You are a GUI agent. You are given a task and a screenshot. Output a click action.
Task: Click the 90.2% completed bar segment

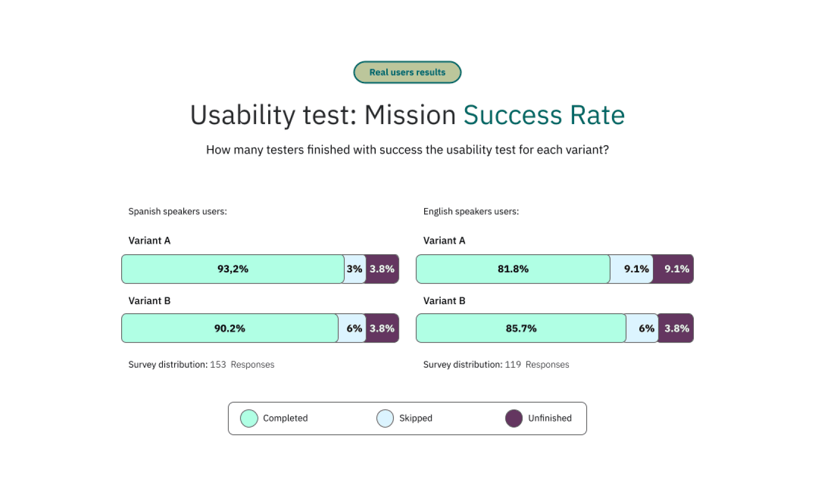click(x=230, y=328)
